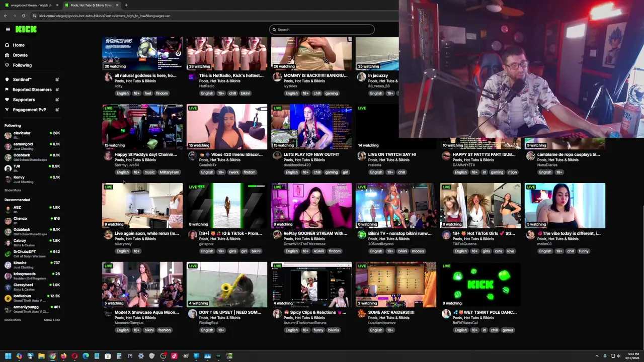Image resolution: width=644 pixels, height=362 pixels.
Task: Open File Explorer from taskbar
Action: pyautogui.click(x=41, y=356)
